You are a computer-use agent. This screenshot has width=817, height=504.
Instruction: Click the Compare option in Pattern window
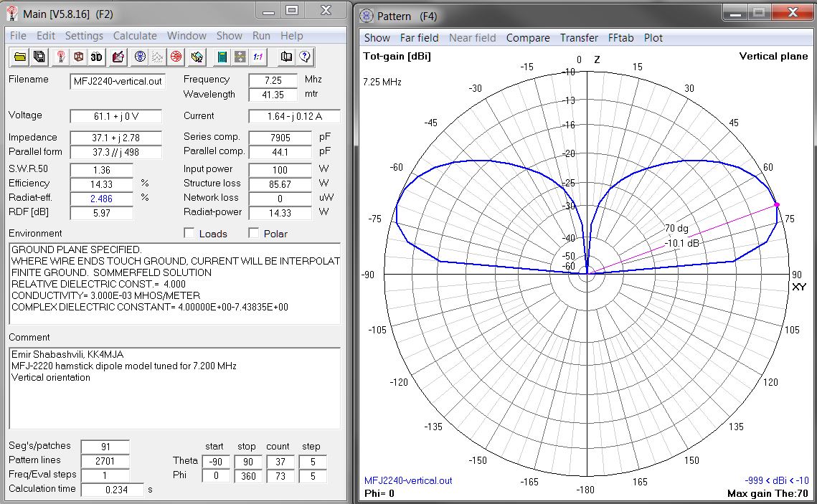[x=528, y=38]
